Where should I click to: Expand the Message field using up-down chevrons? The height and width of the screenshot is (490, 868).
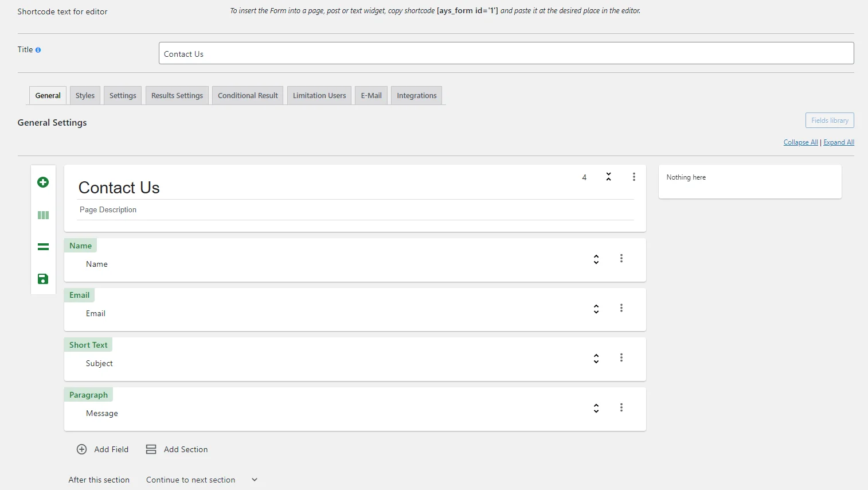[x=596, y=409]
